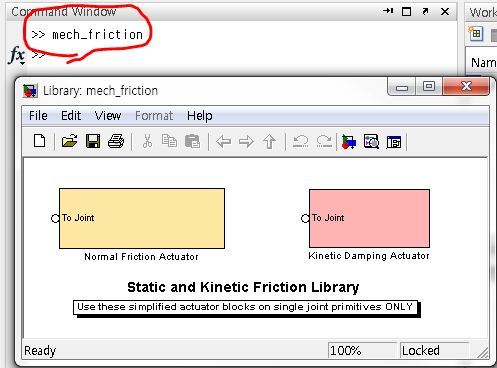
Task: Click the Workspace Name column header
Action: click(x=483, y=62)
